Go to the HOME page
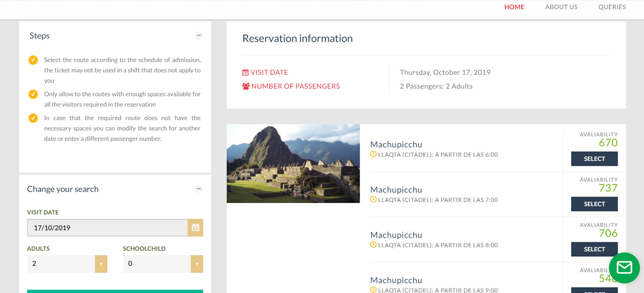The image size is (644, 293). coord(514,7)
